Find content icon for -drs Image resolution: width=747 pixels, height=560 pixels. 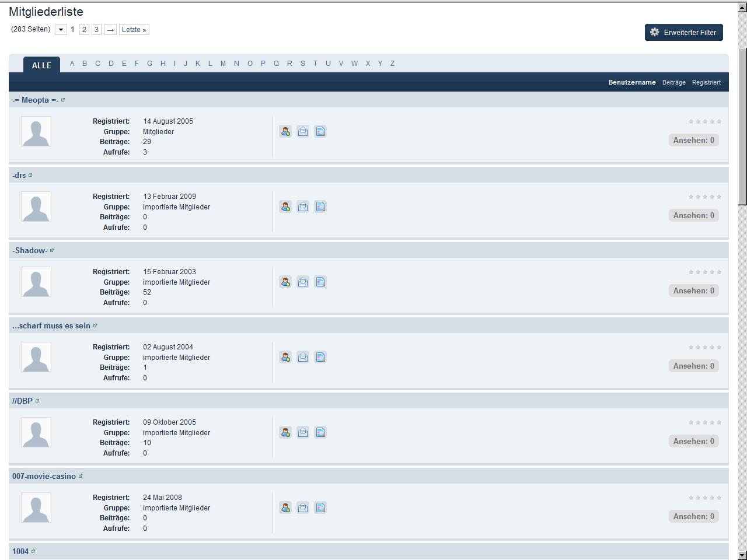coord(320,206)
